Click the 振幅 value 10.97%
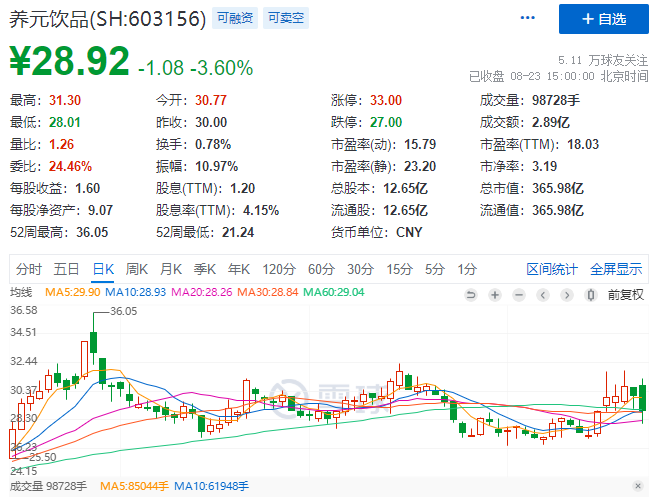This screenshot has width=667, height=497. 217,166
